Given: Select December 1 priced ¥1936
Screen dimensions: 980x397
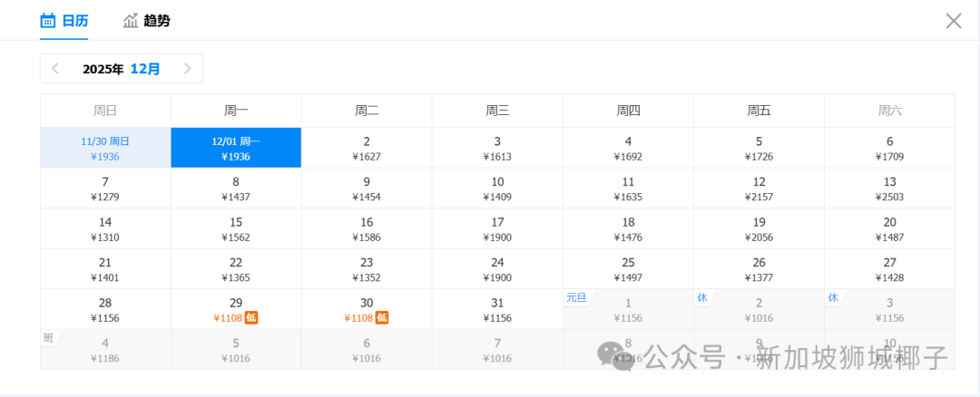Looking at the screenshot, I should pos(236,149).
